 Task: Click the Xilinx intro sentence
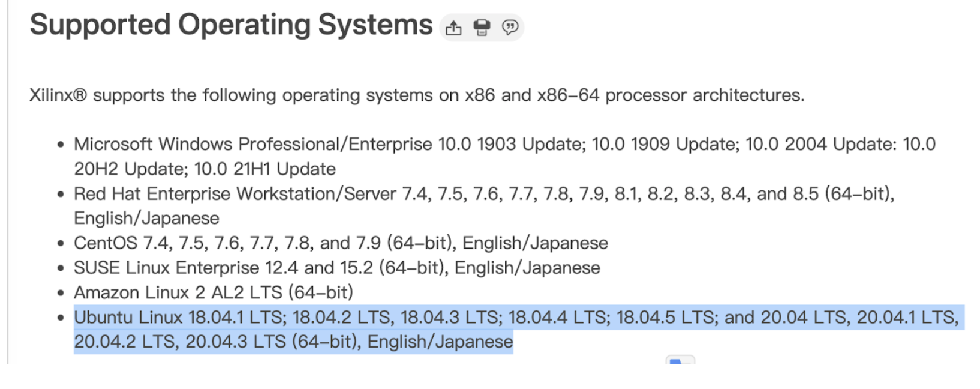[416, 95]
